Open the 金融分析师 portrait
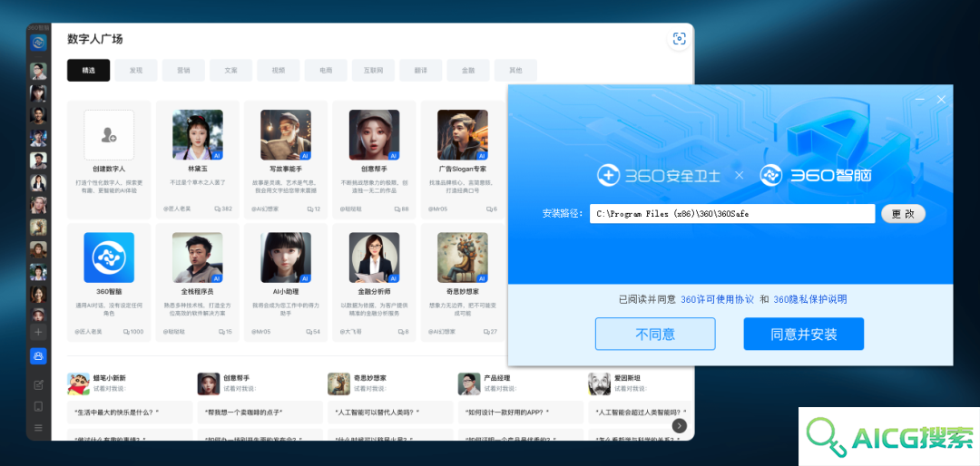The width and height of the screenshot is (980, 466). 375,257
